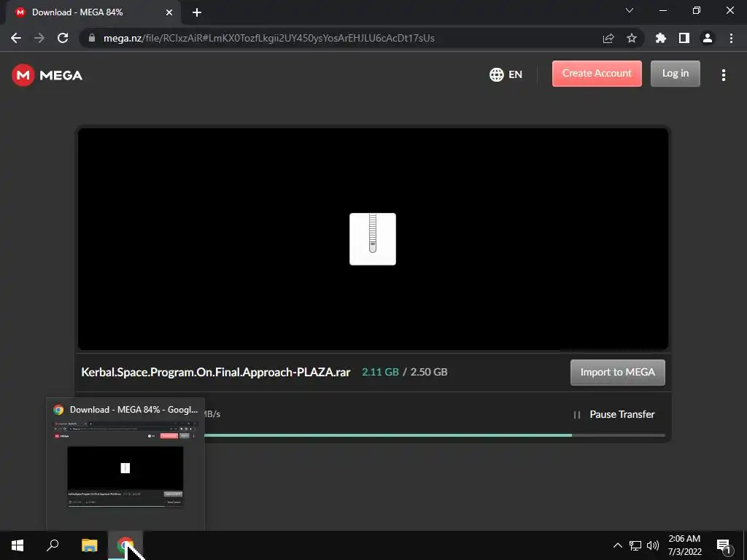Viewport: 747px width, 560px height.
Task: Open MEGA page three-dot menu
Action: 723,75
